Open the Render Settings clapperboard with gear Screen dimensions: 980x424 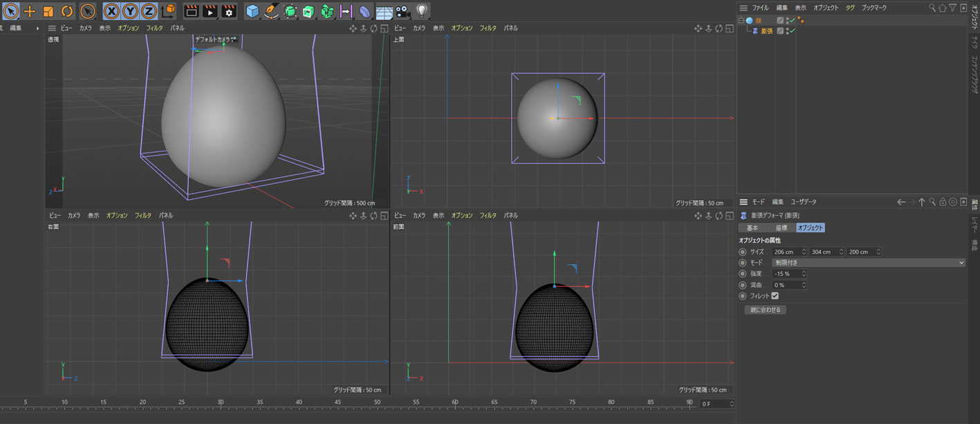point(228,11)
